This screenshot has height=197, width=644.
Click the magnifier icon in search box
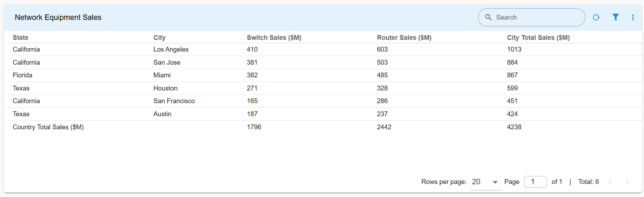[x=488, y=17]
